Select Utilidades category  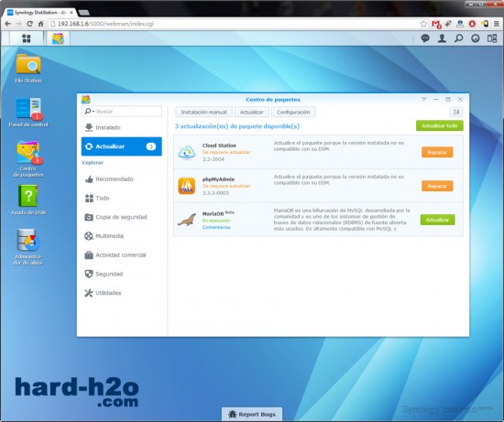[x=122, y=293]
